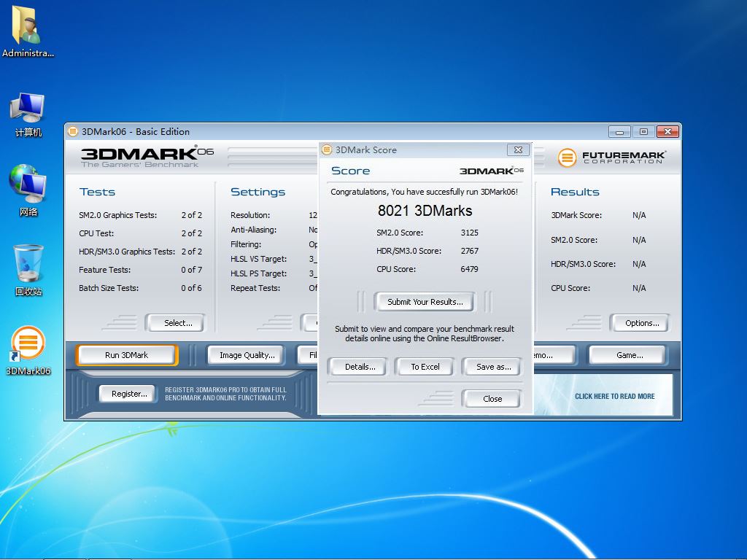This screenshot has height=560, width=747.
Task: Click the 0 of 7 Feature Tests count
Action: (x=192, y=270)
